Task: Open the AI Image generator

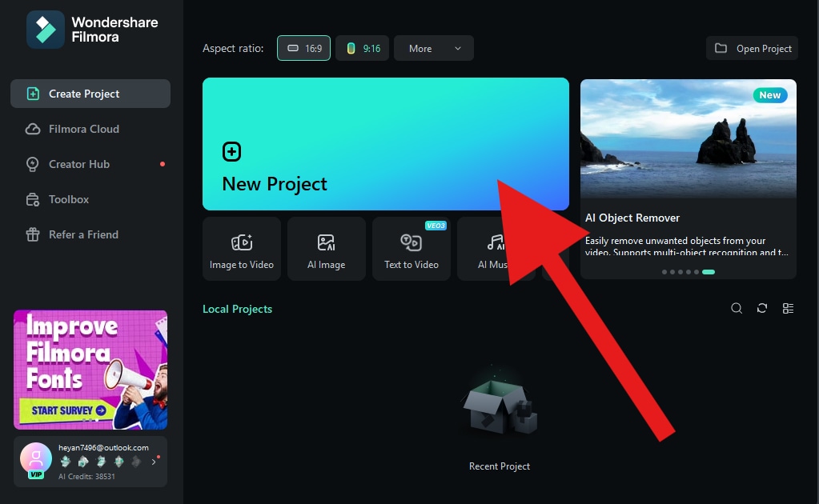Action: (x=327, y=250)
